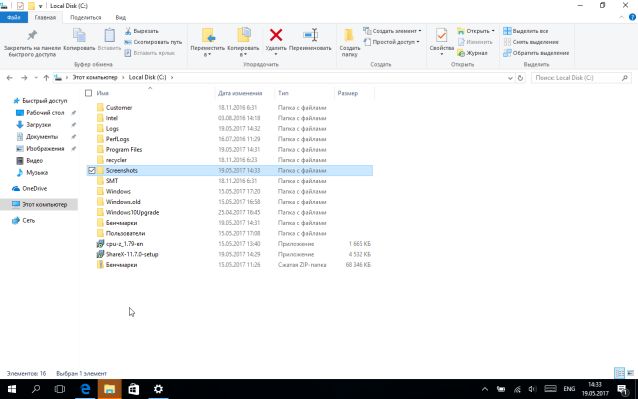This screenshot has height=399, width=638.
Task: Select the Program Files folder
Action: tap(124, 150)
